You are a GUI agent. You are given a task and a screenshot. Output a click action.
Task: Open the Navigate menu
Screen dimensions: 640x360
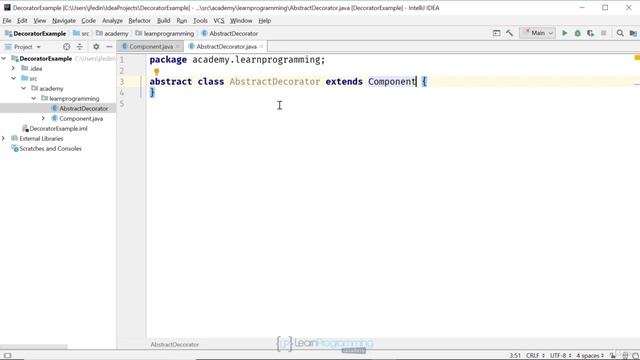click(64, 20)
